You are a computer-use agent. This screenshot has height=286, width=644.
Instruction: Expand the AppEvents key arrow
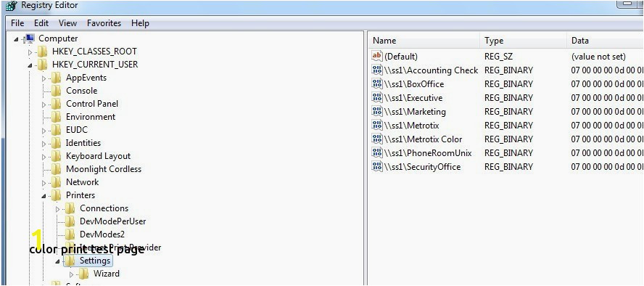(44, 78)
